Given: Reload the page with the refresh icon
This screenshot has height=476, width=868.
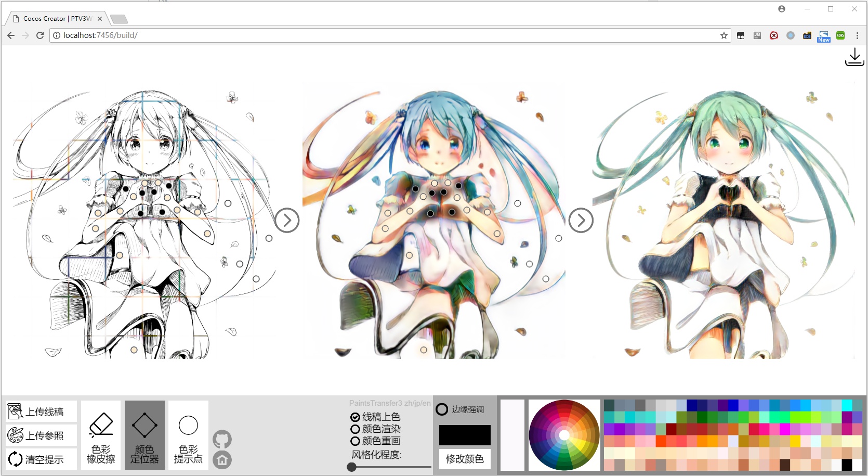Looking at the screenshot, I should [x=40, y=35].
